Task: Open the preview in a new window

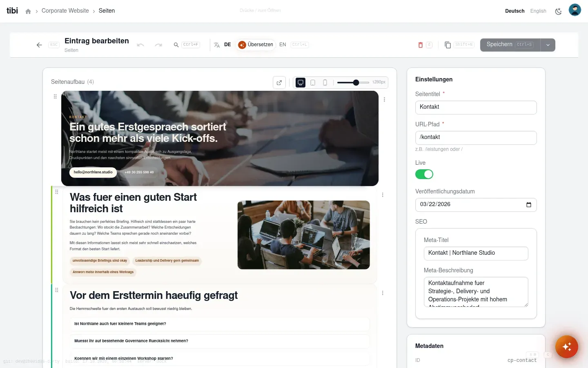Action: pos(279,83)
